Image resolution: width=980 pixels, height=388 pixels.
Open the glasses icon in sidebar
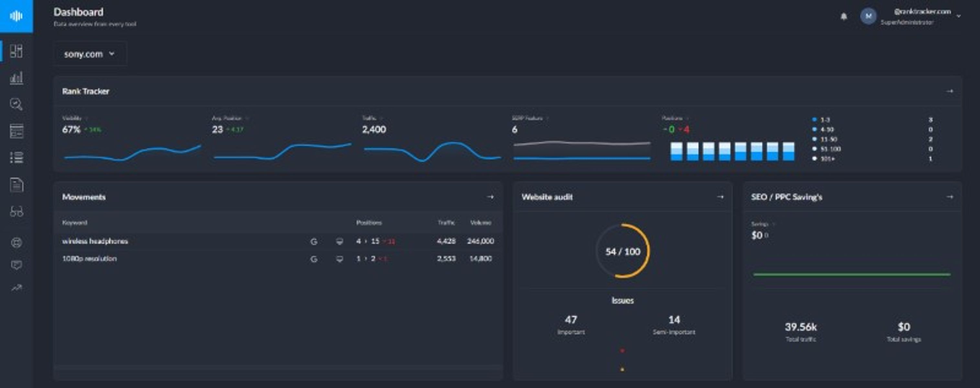coord(17,212)
